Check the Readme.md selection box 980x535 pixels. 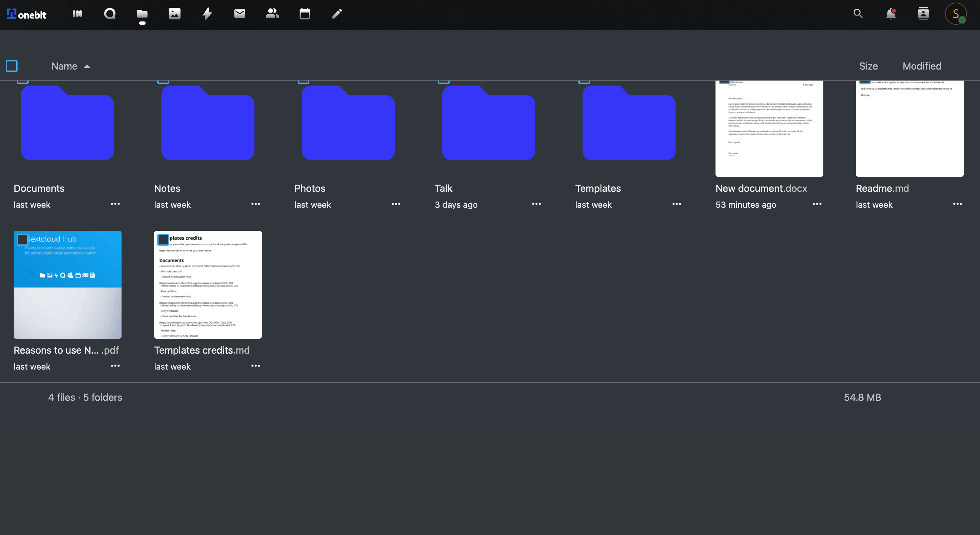point(866,81)
